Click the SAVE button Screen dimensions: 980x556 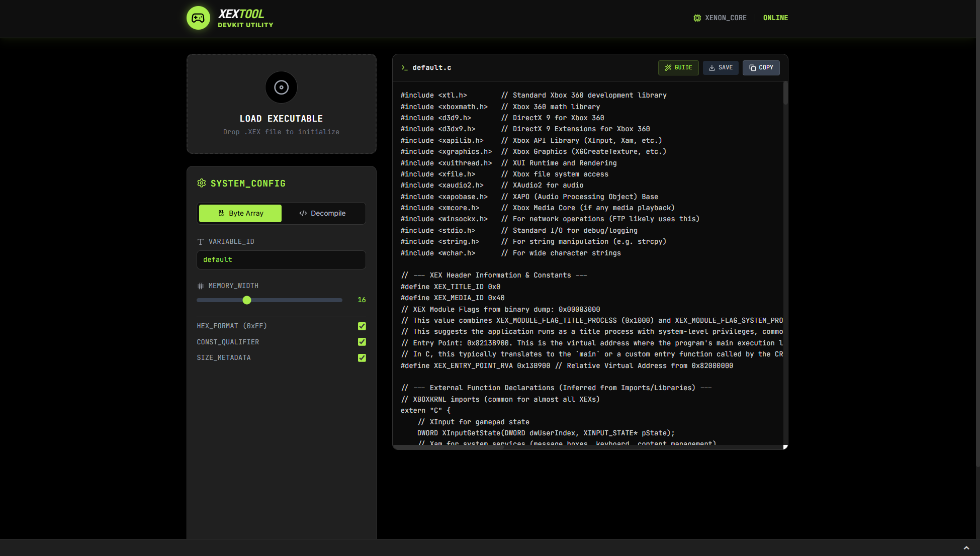pos(721,67)
